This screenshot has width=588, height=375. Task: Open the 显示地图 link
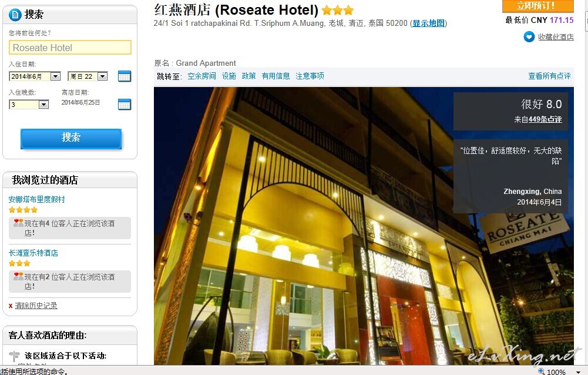428,24
